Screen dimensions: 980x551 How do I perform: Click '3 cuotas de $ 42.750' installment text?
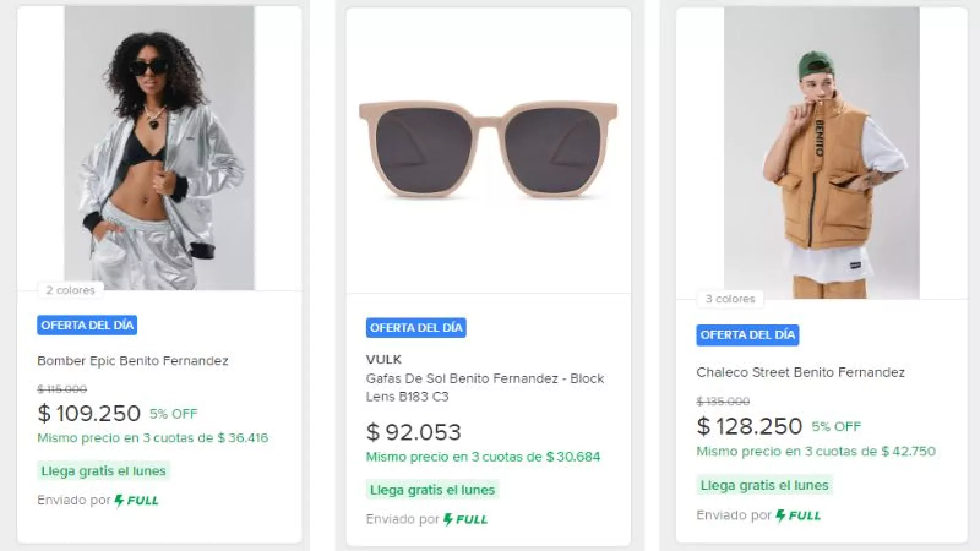870,451
